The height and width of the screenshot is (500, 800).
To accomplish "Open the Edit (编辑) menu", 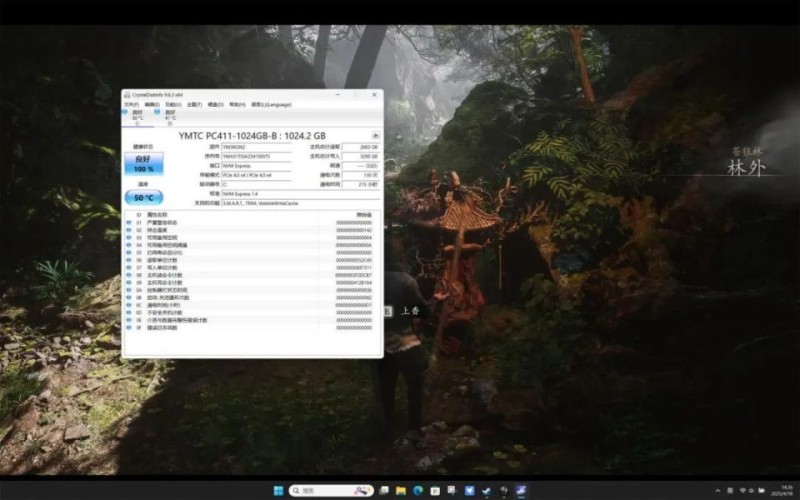I will [152, 104].
